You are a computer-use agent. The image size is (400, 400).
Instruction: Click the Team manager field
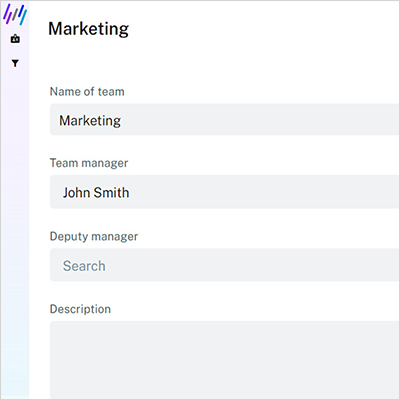(x=225, y=192)
